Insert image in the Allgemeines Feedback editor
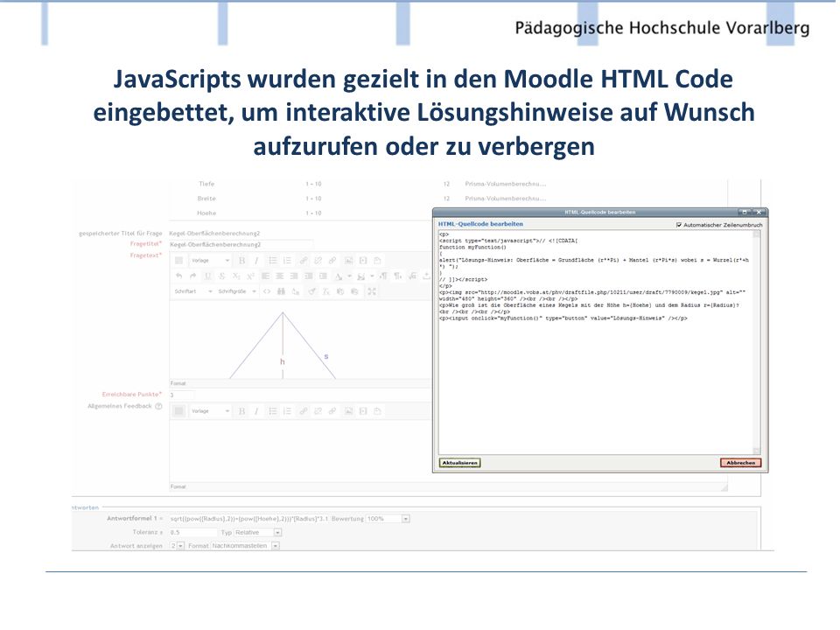The width and height of the screenshot is (840, 630). point(349,411)
